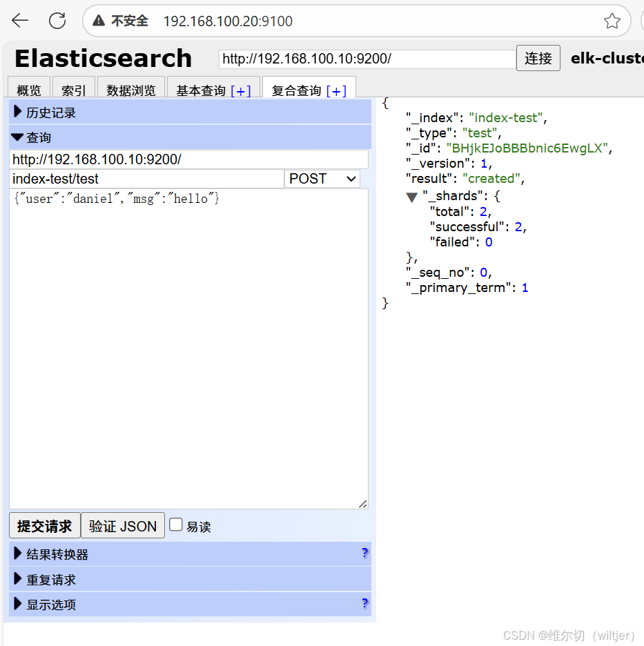Screen dimensions: 644x646
Task: Open the 基本查询 tab
Action: 201,90
